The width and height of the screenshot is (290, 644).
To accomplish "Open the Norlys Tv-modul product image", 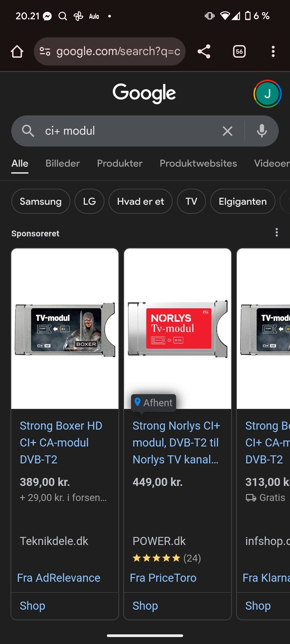I will tap(178, 328).
